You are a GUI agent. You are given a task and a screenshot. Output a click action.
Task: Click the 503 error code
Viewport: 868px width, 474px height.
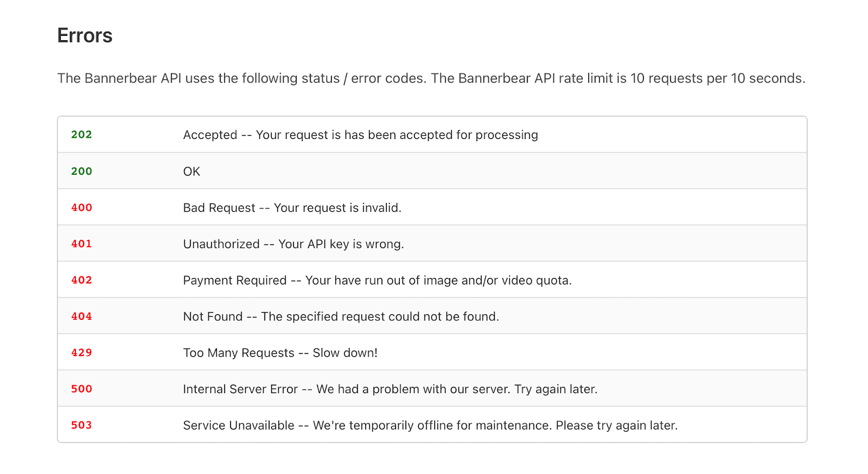coord(81,425)
